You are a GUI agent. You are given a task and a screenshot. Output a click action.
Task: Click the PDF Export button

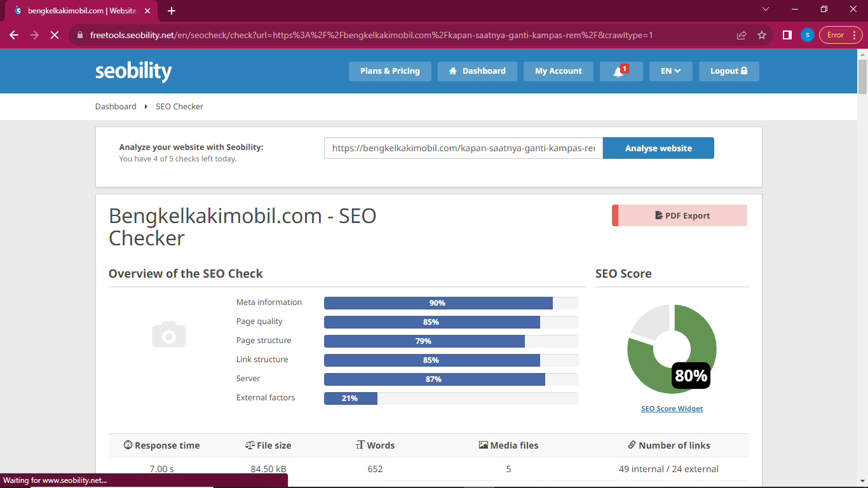pos(679,215)
